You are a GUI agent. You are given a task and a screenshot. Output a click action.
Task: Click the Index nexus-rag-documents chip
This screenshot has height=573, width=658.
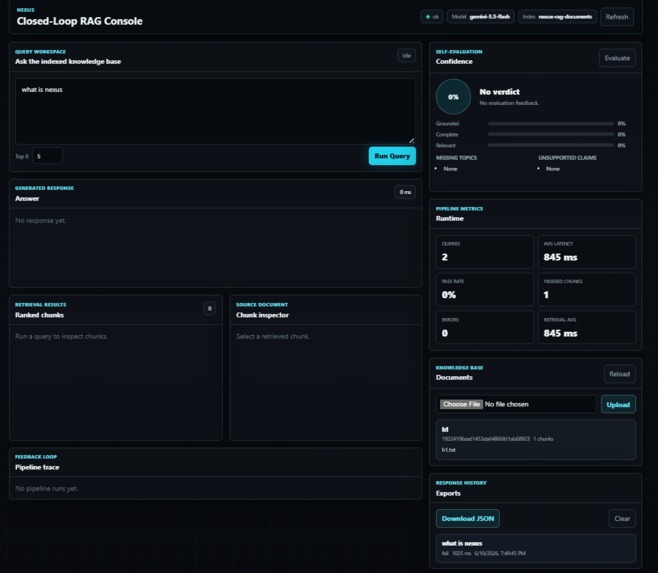click(557, 17)
